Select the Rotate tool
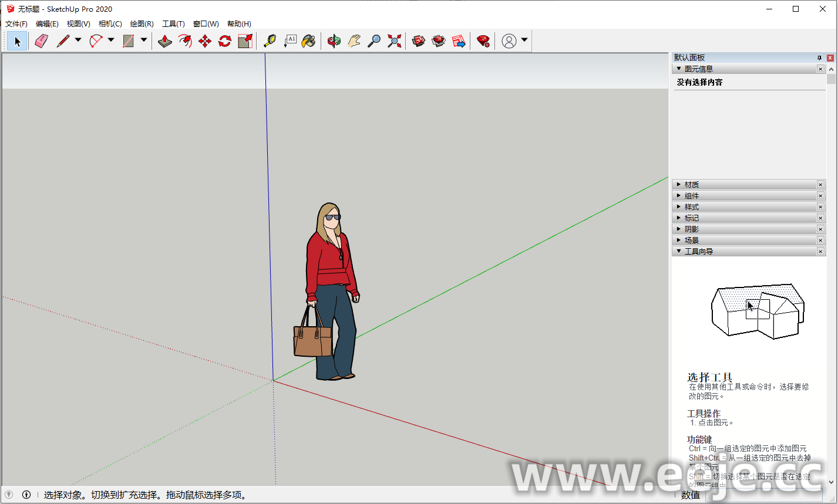Viewport: 838px width, 504px height. 225,41
